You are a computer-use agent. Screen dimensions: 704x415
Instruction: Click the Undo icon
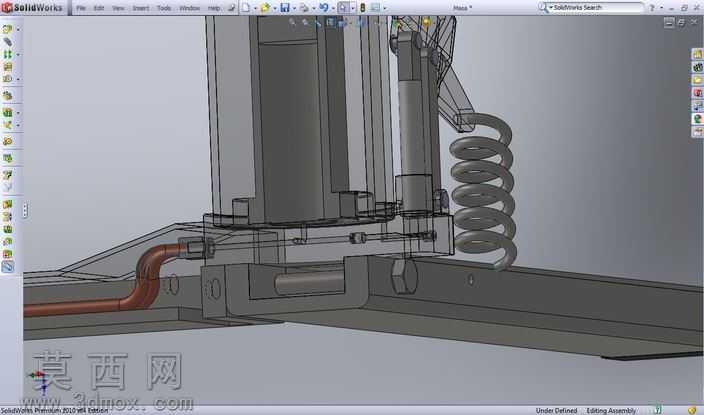click(x=323, y=7)
